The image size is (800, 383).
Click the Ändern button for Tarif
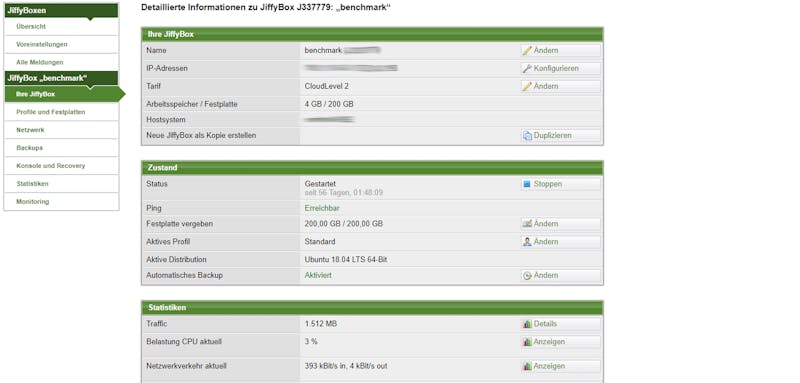[561, 86]
